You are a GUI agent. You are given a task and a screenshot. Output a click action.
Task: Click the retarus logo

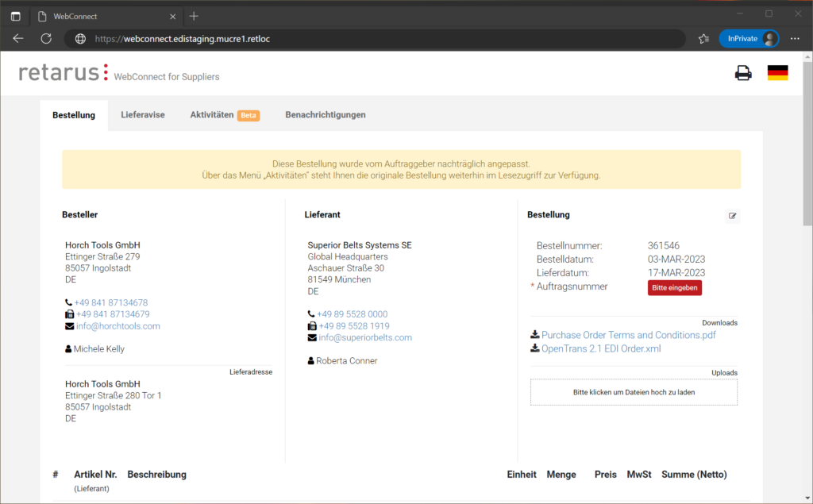[x=64, y=72]
